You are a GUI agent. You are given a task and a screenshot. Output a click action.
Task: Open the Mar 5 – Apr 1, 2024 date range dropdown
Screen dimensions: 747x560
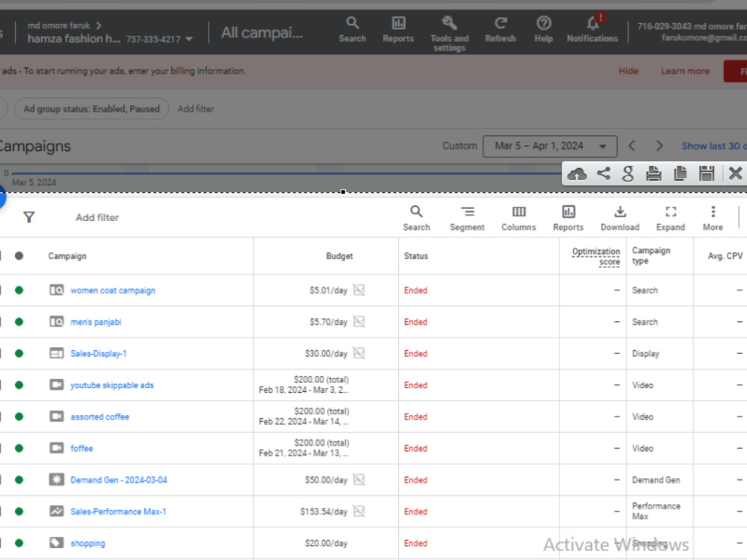550,146
